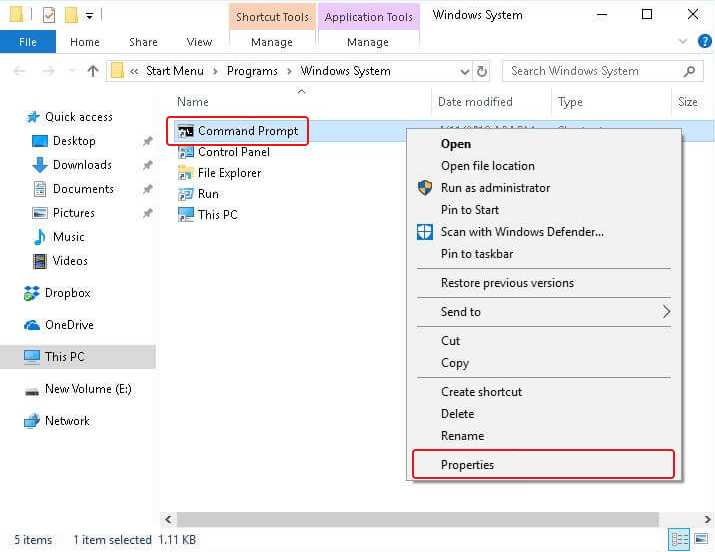Click the search magnifier icon
This screenshot has width=715, height=552.
pyautogui.click(x=689, y=71)
